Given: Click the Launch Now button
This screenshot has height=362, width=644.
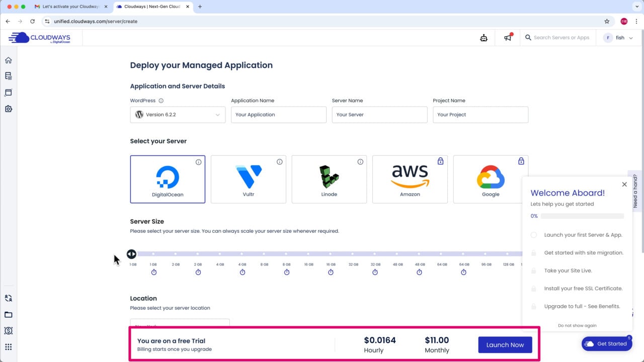Looking at the screenshot, I should click(x=505, y=345).
